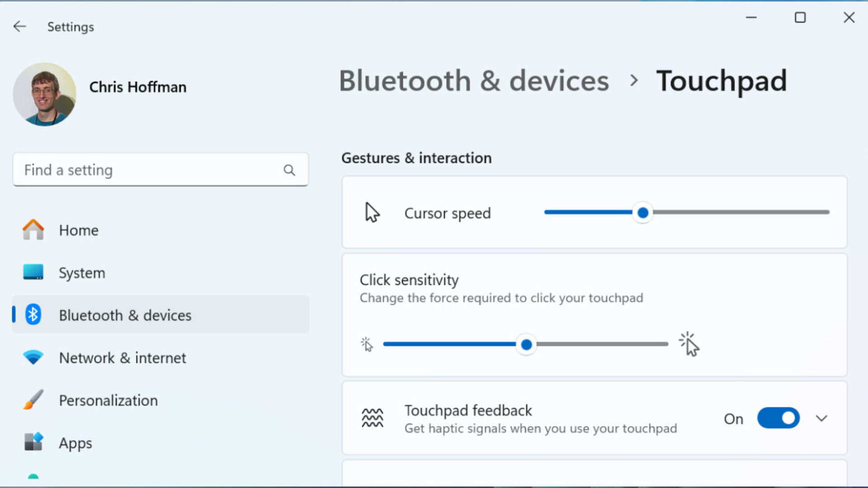This screenshot has width=868, height=488.
Task: Click the Apps icon in sidebar
Action: pos(33,442)
